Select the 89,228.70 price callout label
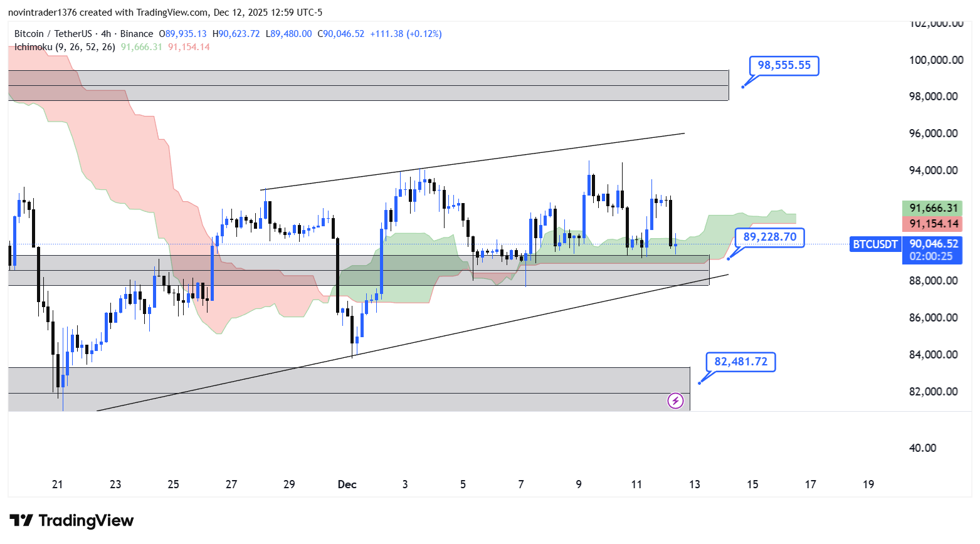 point(769,237)
